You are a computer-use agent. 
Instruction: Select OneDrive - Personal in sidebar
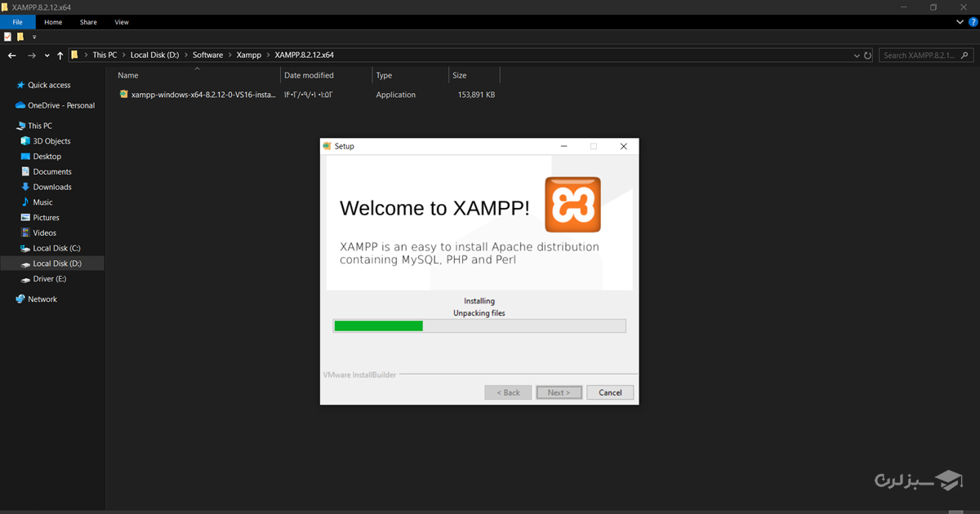pos(60,105)
